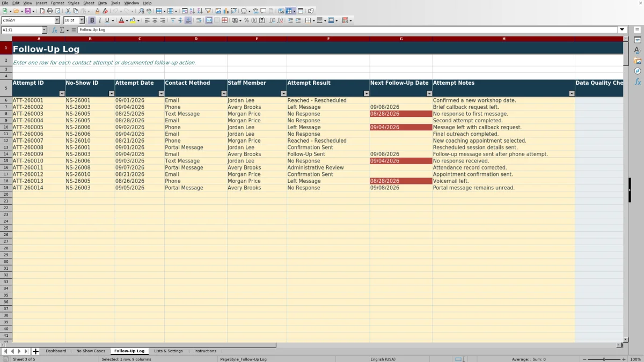
Task: Click the AutoFilter funnel icon
Action: [x=208, y=11]
